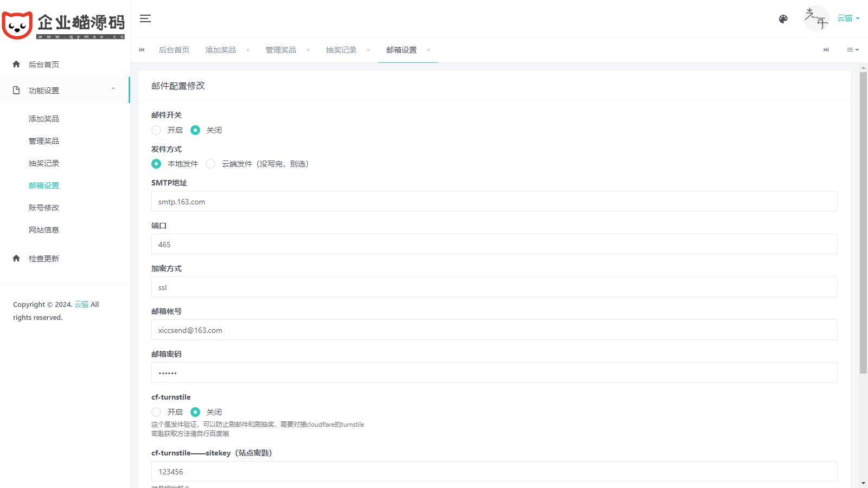Click the page vertical scrollbar thumb
The image size is (868, 488).
[864, 222]
